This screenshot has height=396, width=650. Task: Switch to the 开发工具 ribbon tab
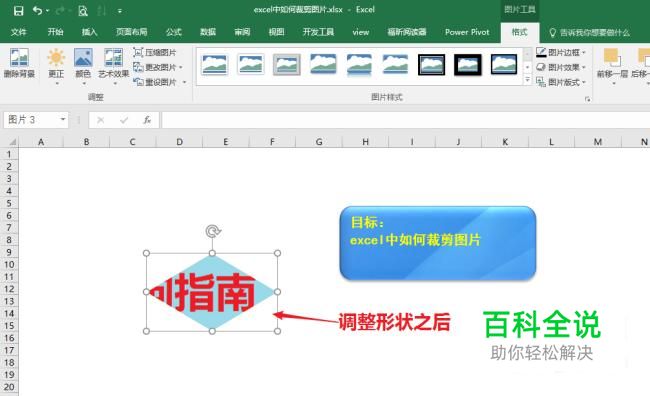318,32
